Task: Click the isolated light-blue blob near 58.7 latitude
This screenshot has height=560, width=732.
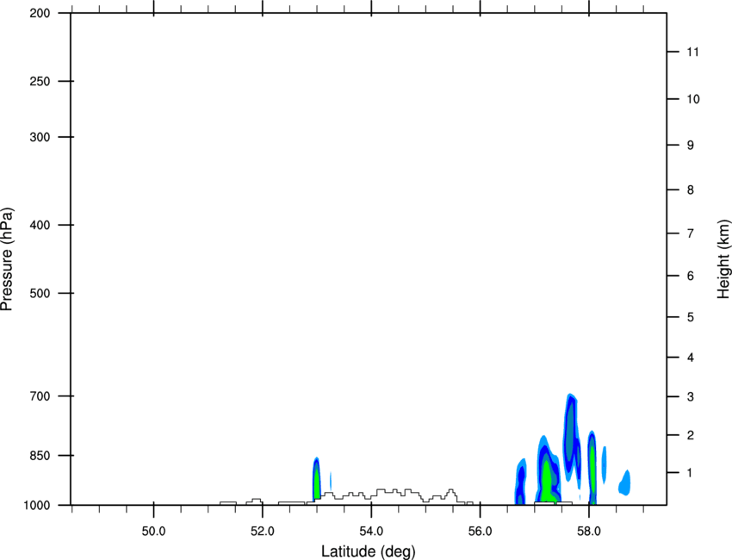Action: tap(624, 483)
